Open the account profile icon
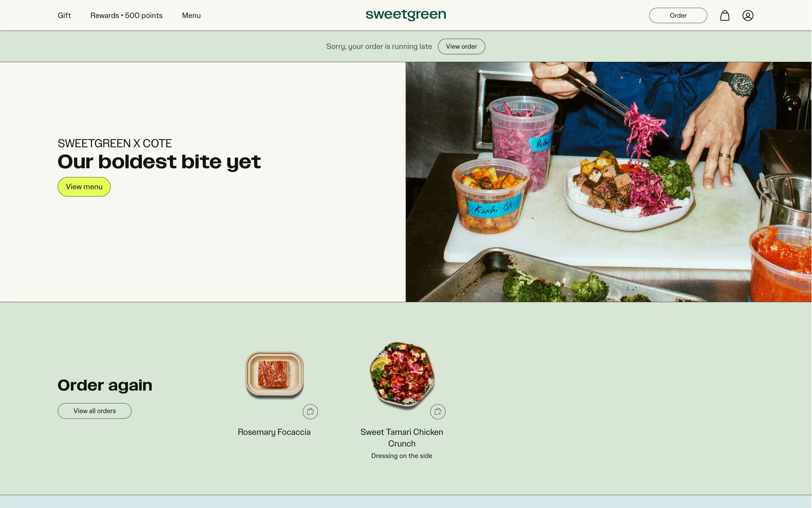Viewport: 812px width, 508px height. pos(748,16)
